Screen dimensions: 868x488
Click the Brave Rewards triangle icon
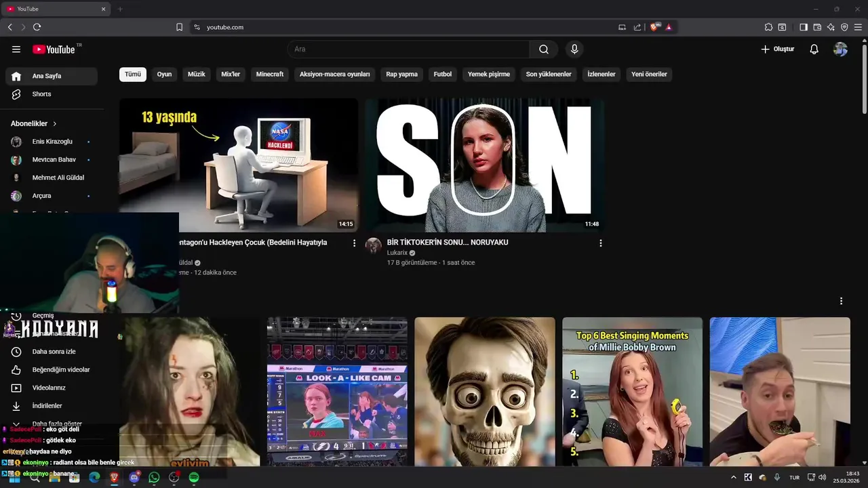pyautogui.click(x=669, y=27)
